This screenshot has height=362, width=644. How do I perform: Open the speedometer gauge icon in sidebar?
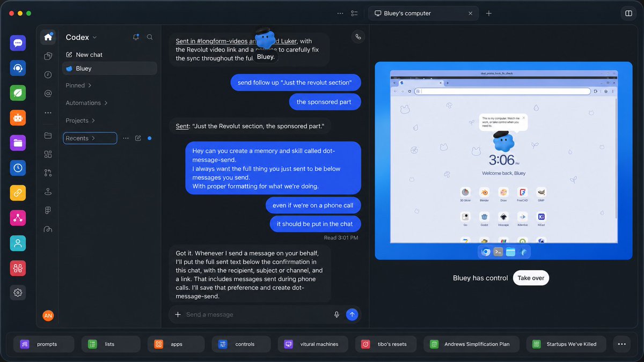48,229
